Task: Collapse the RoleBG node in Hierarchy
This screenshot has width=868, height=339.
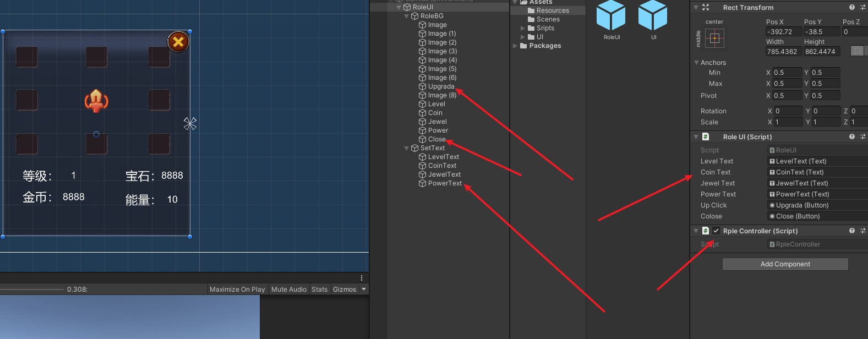Action: (407, 16)
